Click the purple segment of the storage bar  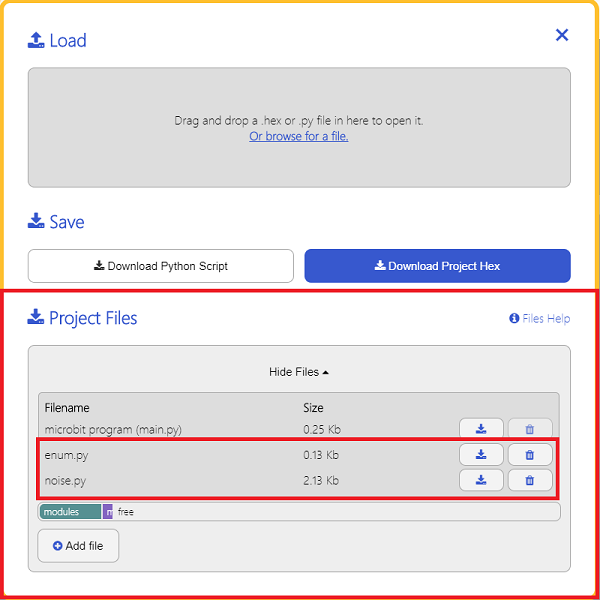tap(108, 512)
